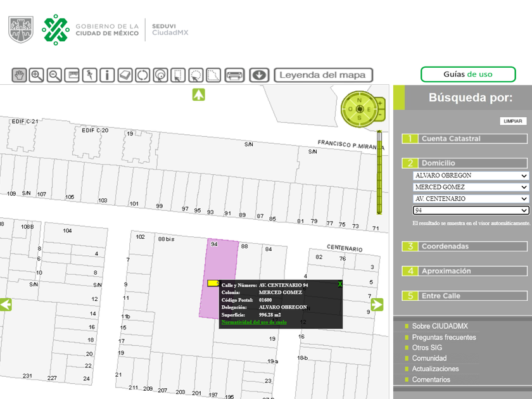Pan map north with top green arrow
Screen dimensions: 532x399
199,95
